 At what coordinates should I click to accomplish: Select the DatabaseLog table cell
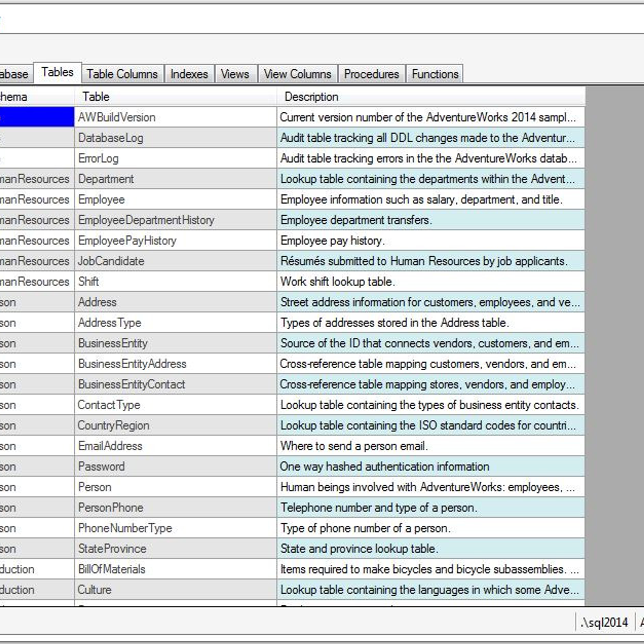175,138
